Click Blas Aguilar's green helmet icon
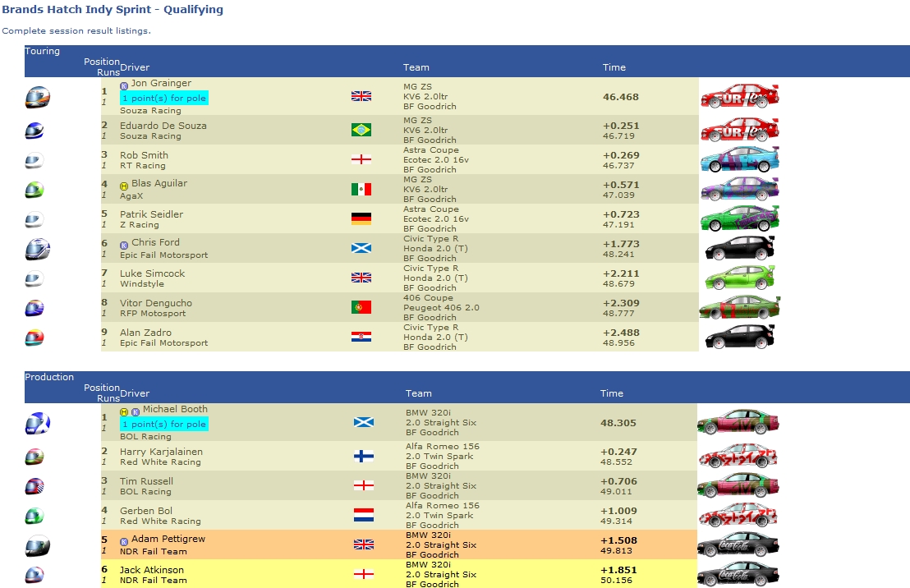910x588 pixels. pos(34,190)
